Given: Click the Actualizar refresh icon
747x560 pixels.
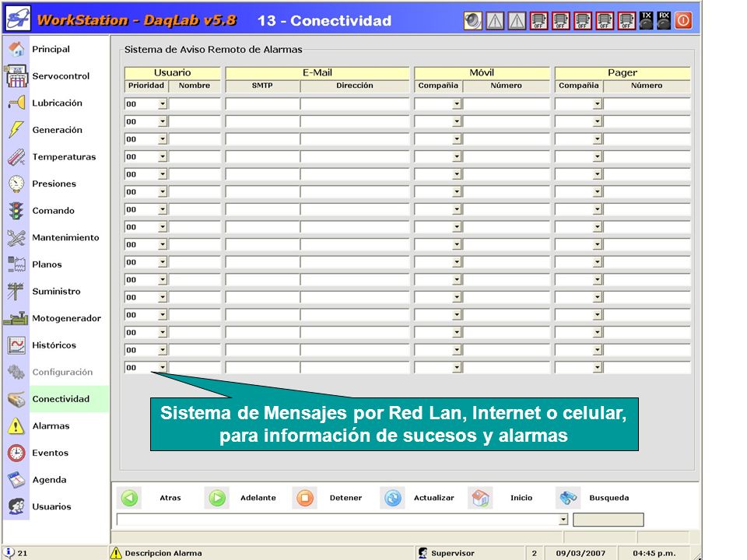Looking at the screenshot, I should coord(392,498).
